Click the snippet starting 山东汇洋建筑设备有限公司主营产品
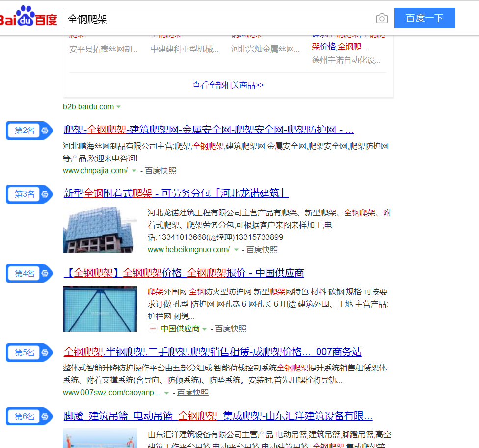 click(269, 440)
